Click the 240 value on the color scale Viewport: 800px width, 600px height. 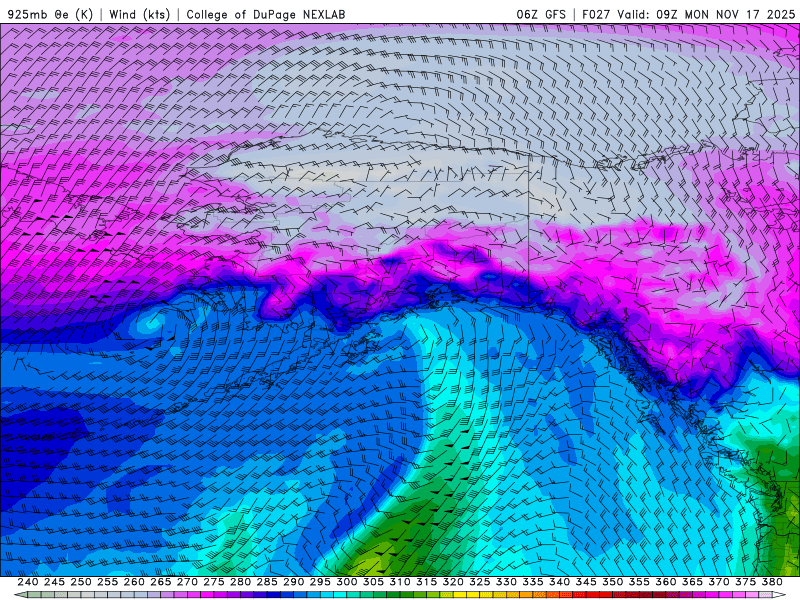point(28,582)
